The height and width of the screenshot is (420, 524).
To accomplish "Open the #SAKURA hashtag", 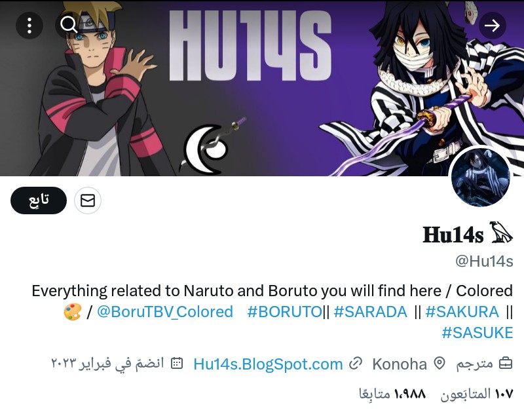I will (x=462, y=312).
